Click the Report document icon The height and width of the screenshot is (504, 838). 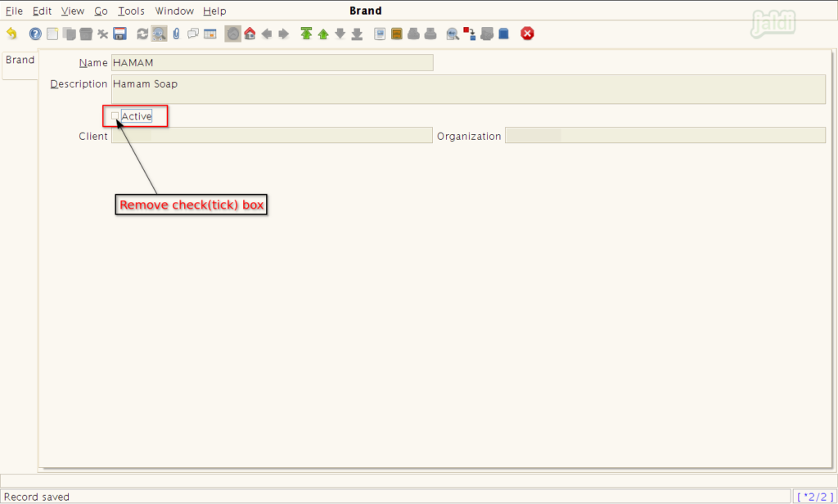tap(380, 34)
